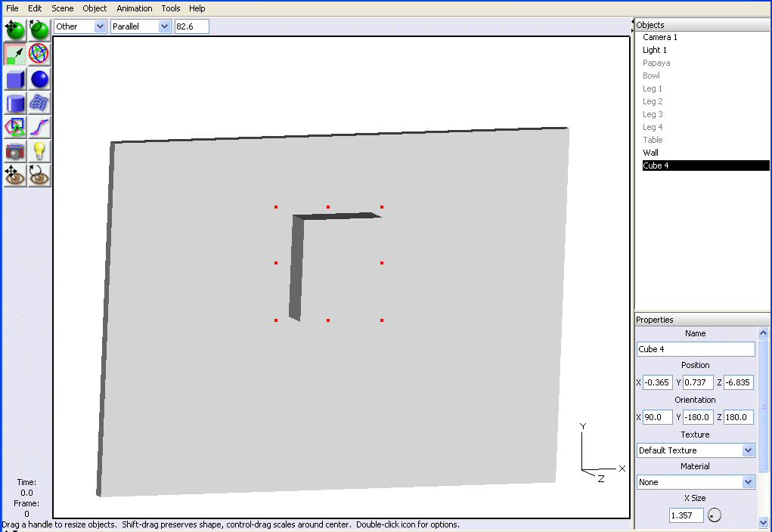Open the Parallel projection dropdown
Viewport: 772px width, 532px height.
141,26
